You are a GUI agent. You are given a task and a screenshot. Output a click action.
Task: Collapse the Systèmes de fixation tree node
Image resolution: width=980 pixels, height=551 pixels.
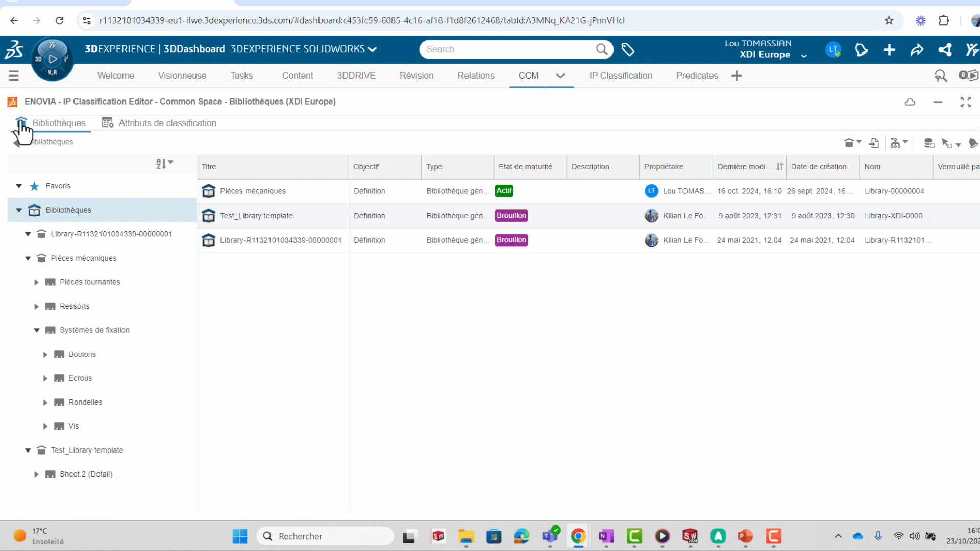pos(36,330)
